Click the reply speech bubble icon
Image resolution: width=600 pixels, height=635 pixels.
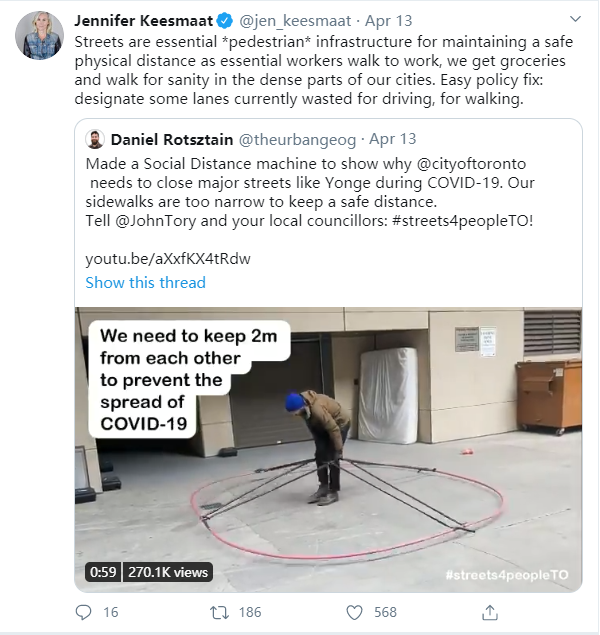point(83,612)
